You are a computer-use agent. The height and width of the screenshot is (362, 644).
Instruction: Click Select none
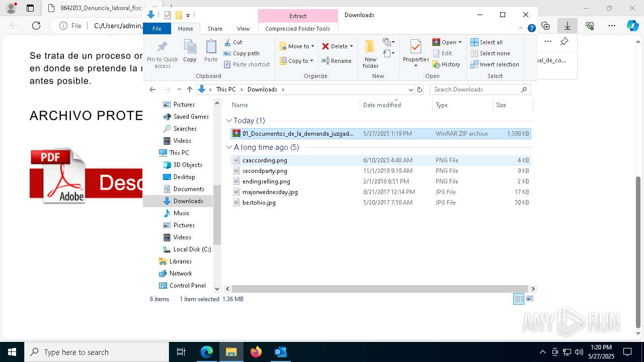[491, 53]
